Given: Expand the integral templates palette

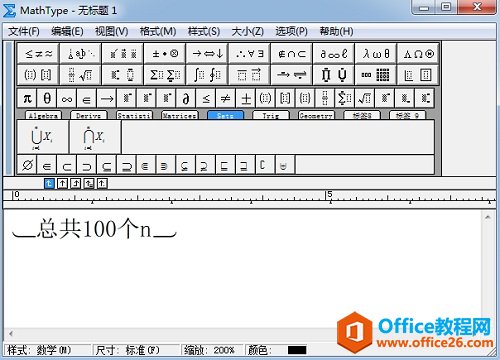Looking at the screenshot, I should coord(207,75).
